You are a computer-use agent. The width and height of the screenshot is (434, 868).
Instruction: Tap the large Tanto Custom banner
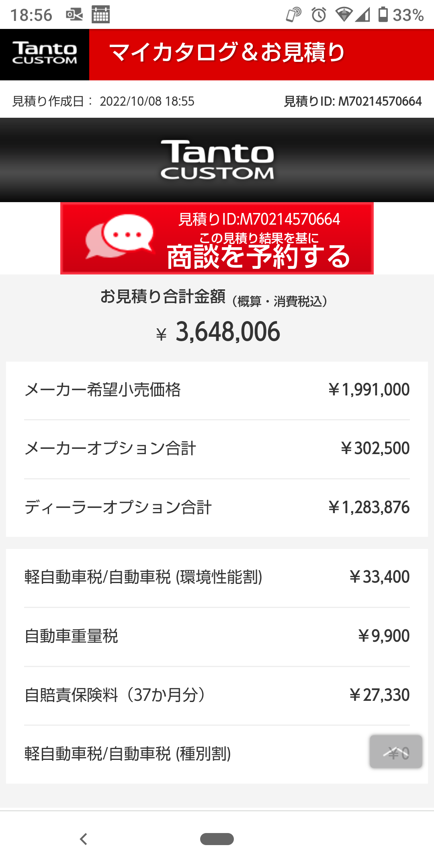(217, 160)
